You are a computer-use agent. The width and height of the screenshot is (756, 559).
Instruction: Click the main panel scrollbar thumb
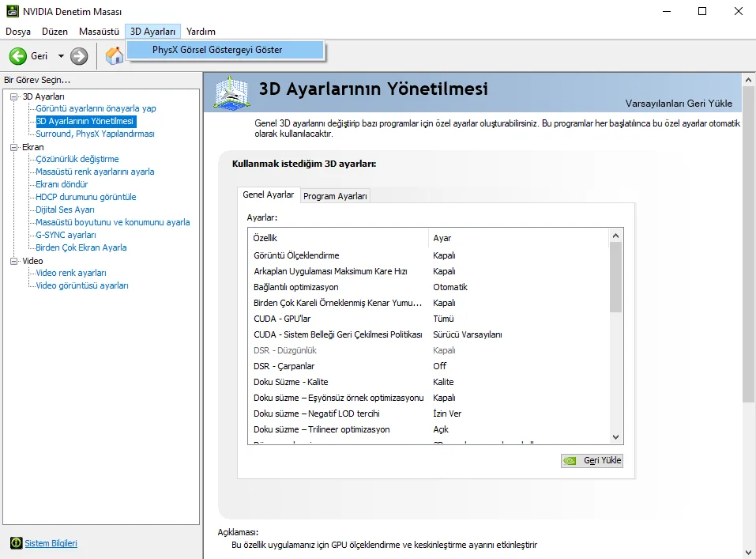(x=748, y=244)
